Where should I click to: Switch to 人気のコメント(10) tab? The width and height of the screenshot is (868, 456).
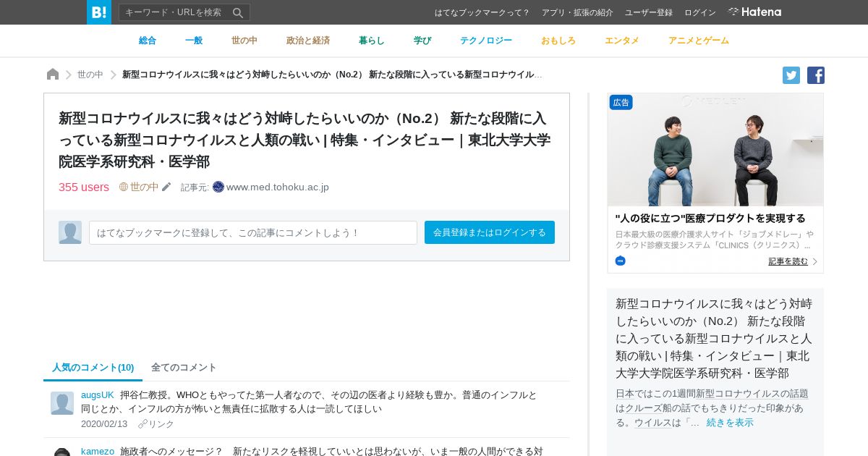[93, 367]
